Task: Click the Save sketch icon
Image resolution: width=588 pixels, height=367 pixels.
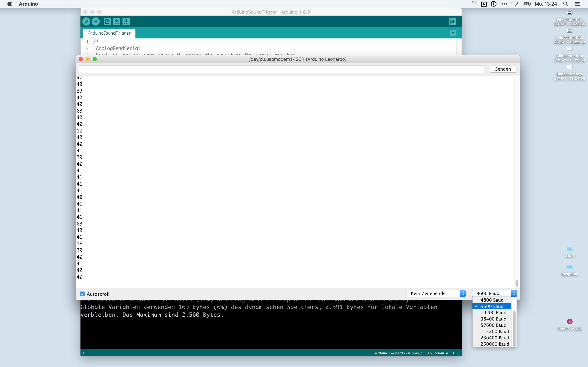Action: [x=126, y=21]
